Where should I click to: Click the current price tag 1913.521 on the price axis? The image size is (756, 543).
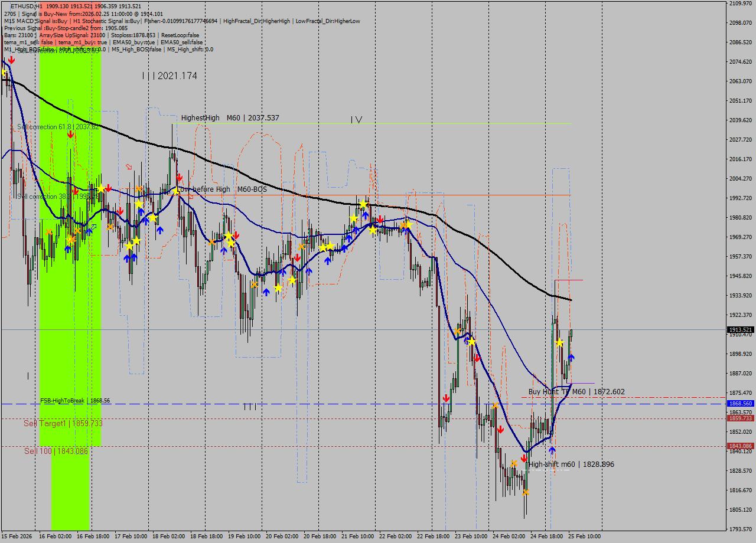pyautogui.click(x=740, y=330)
